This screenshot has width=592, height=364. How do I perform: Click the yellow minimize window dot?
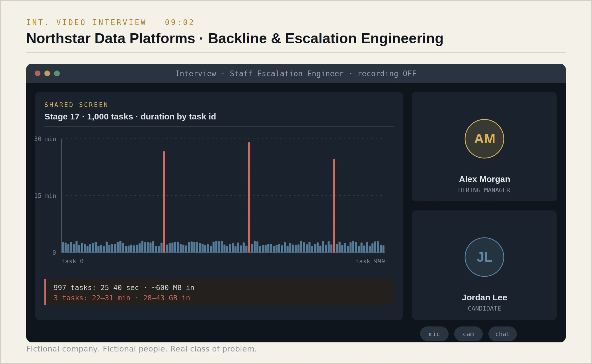pos(47,73)
